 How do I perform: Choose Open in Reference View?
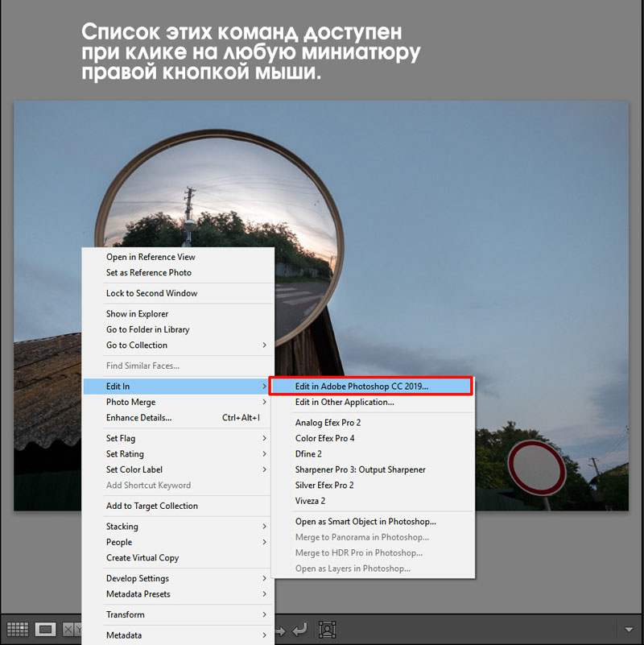point(179,257)
